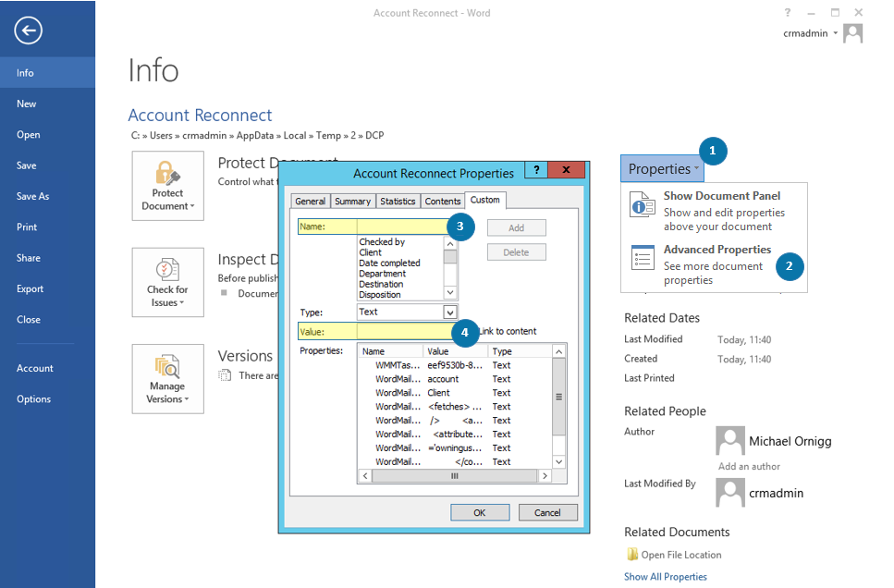Click the crmadmin user avatar at top right
Viewport: 894px width, 588px height.
point(853,33)
